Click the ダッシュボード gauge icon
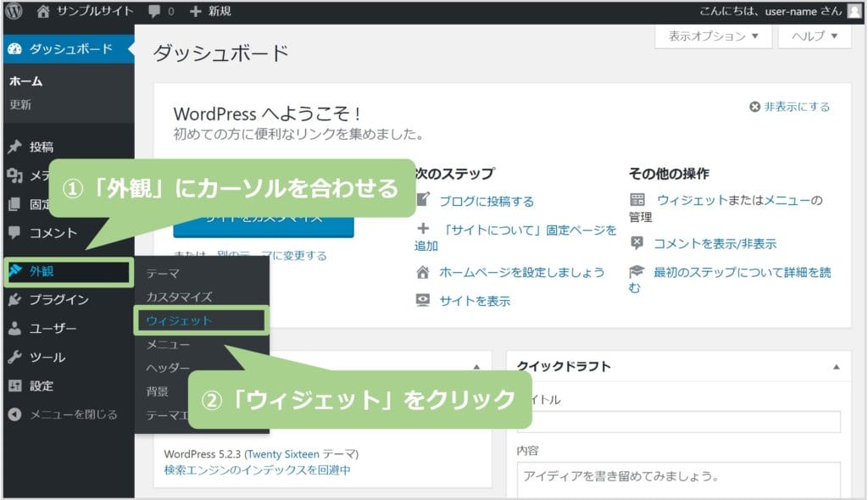 [x=15, y=48]
